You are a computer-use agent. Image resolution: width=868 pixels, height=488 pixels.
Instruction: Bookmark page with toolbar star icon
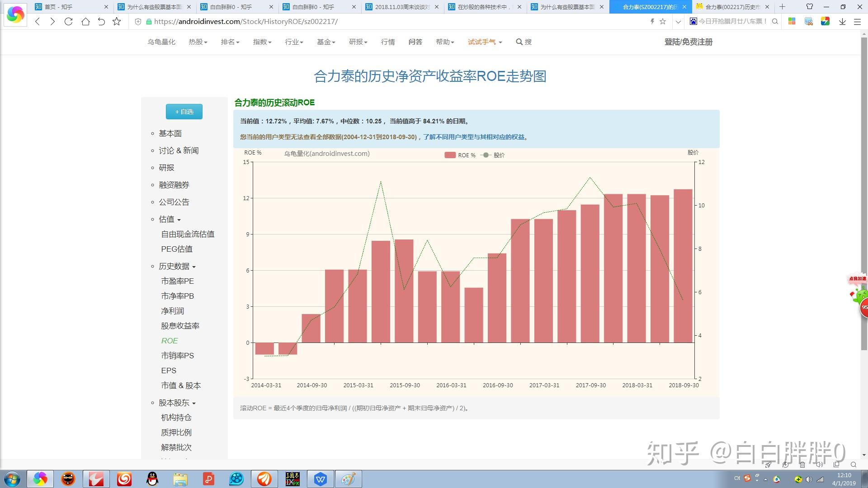pyautogui.click(x=117, y=22)
